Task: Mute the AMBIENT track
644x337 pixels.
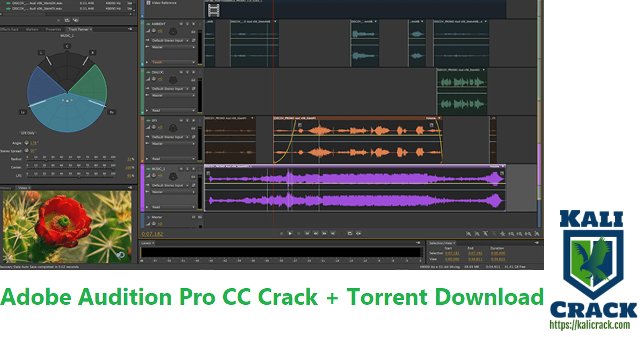Action: coord(181,24)
